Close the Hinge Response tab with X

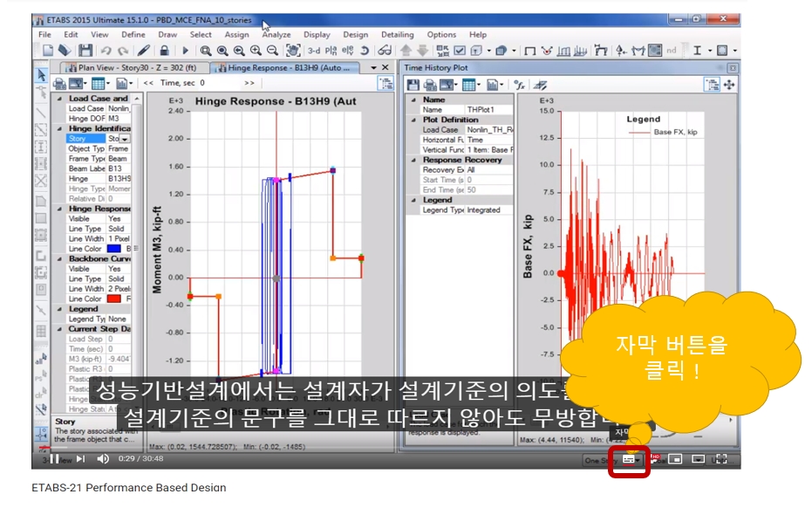[386, 68]
